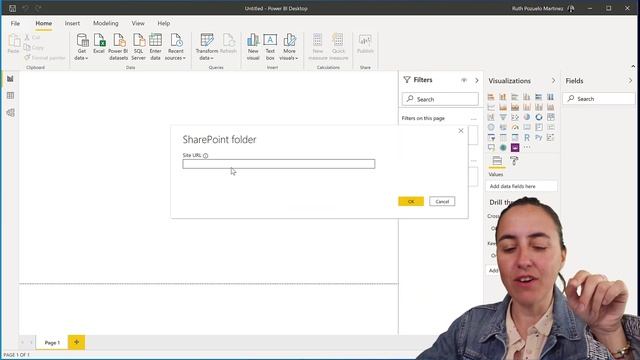Switch to the Modeling ribbon tab
640x360 pixels.
106,23
